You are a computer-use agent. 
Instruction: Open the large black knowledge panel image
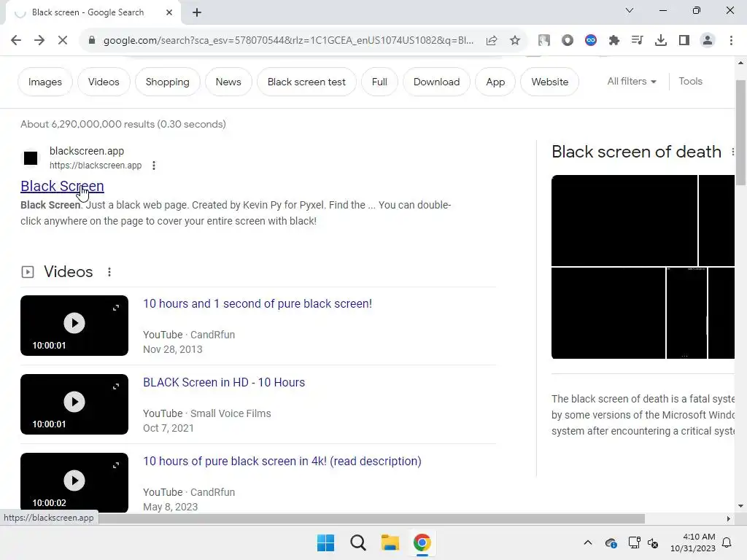[624, 220]
